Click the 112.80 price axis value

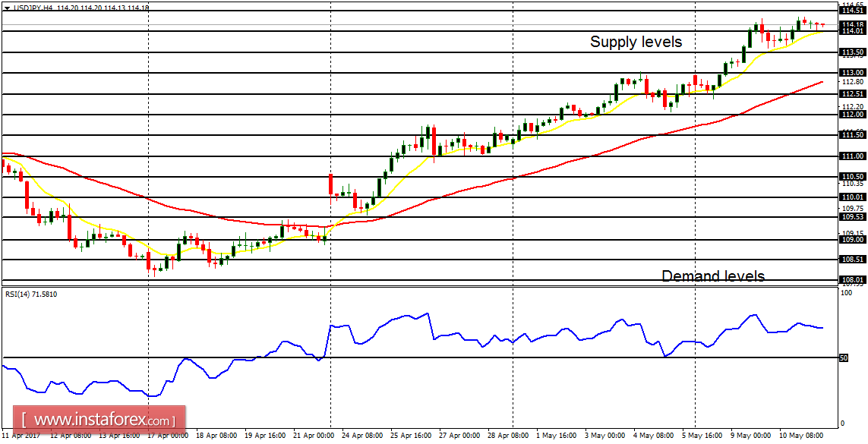pyautogui.click(x=853, y=82)
